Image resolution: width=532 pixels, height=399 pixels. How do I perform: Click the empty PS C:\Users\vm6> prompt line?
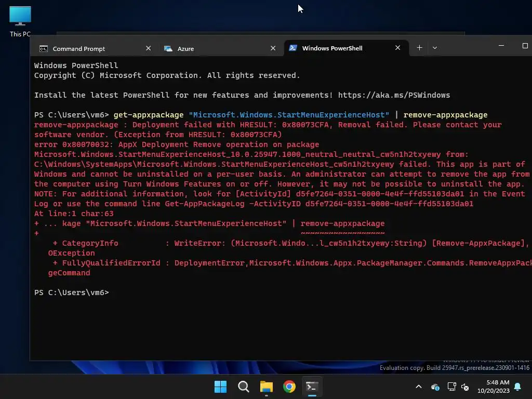coord(72,292)
